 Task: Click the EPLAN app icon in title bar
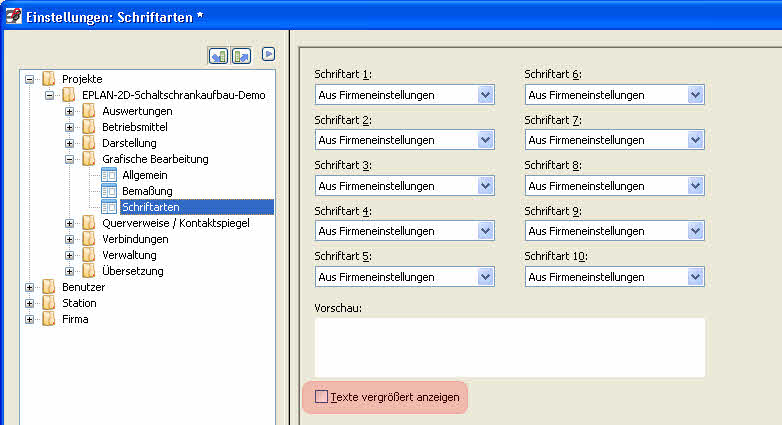14,14
